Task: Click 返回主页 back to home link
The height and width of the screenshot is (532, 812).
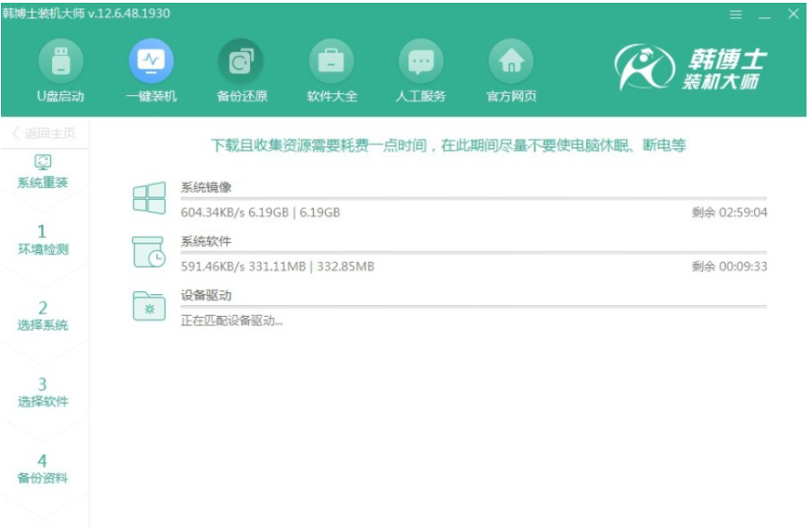Action: (44, 134)
